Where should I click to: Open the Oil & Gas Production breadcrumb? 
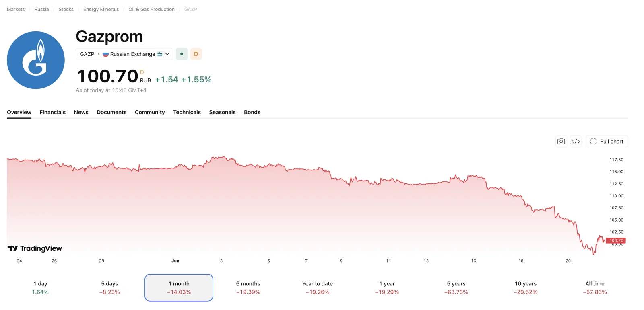click(x=152, y=9)
